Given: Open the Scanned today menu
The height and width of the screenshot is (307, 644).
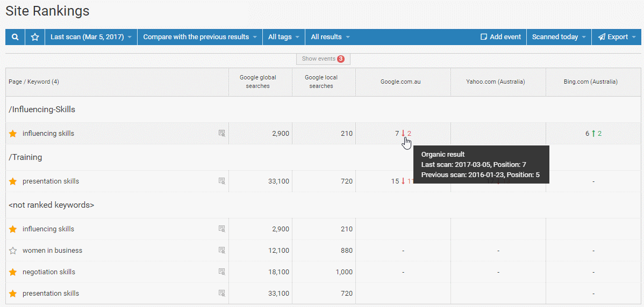Looking at the screenshot, I should (559, 37).
